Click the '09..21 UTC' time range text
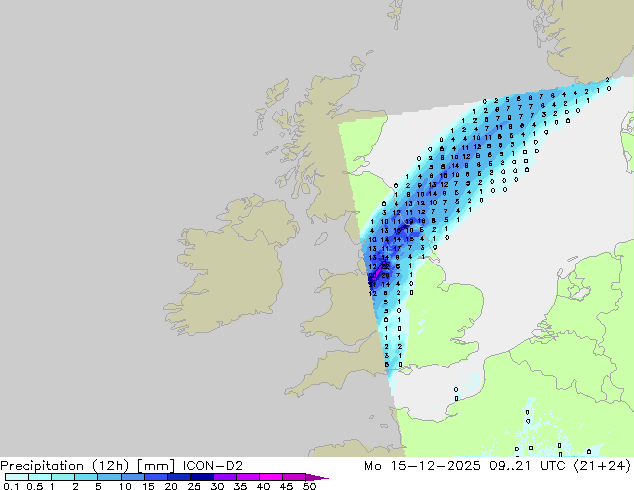The height and width of the screenshot is (490, 634). [x=526, y=466]
